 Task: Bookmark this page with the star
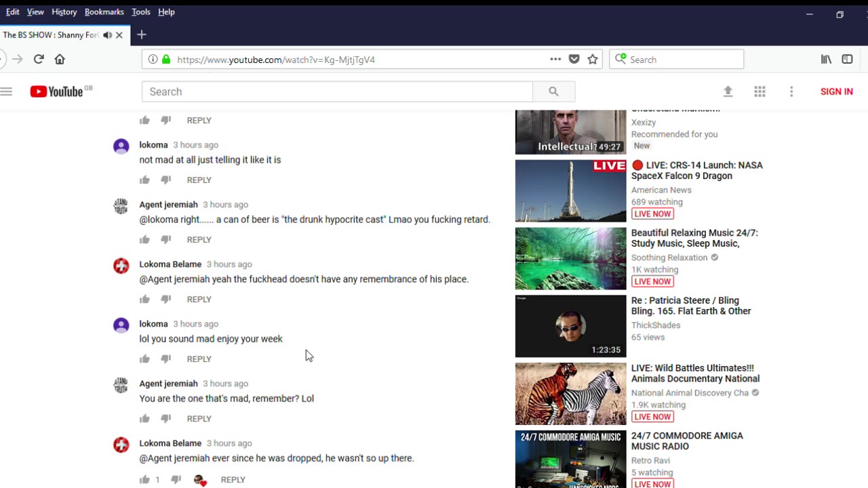[593, 59]
